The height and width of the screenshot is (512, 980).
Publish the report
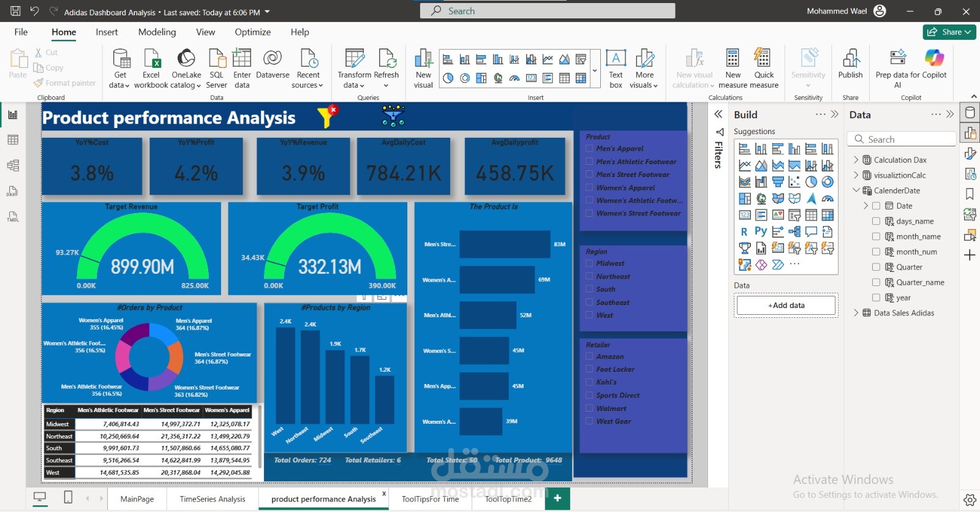click(850, 64)
